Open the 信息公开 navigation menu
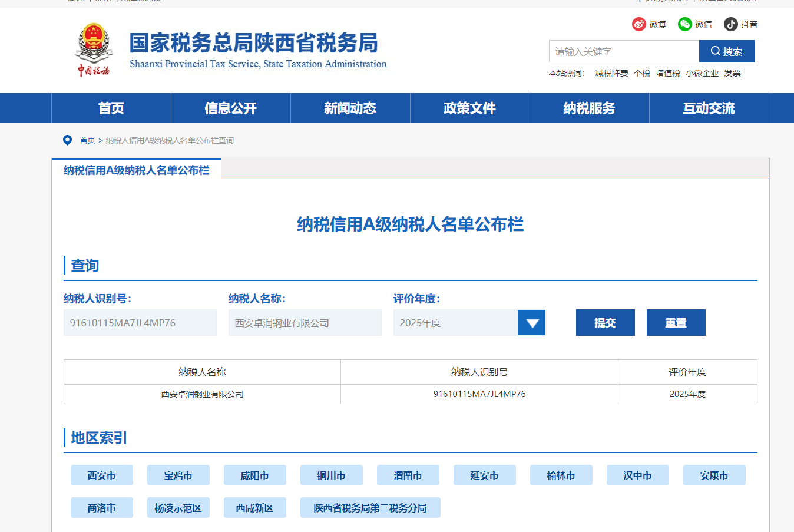This screenshot has width=794, height=532. click(x=231, y=108)
